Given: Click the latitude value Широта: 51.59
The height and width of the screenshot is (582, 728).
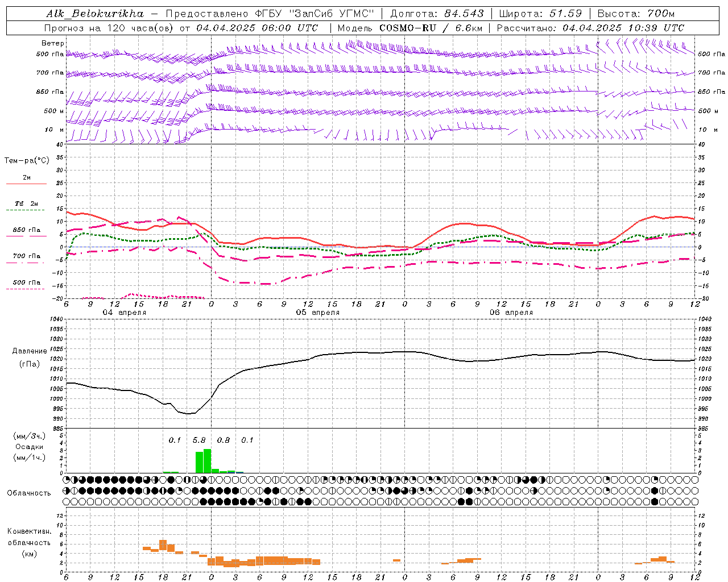Looking at the screenshot, I should [540, 13].
